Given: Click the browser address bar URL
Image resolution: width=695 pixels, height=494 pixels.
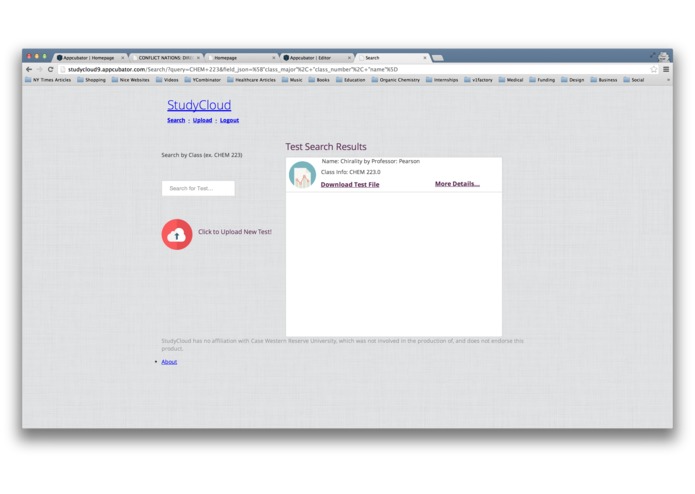Looking at the screenshot, I should 233,70.
